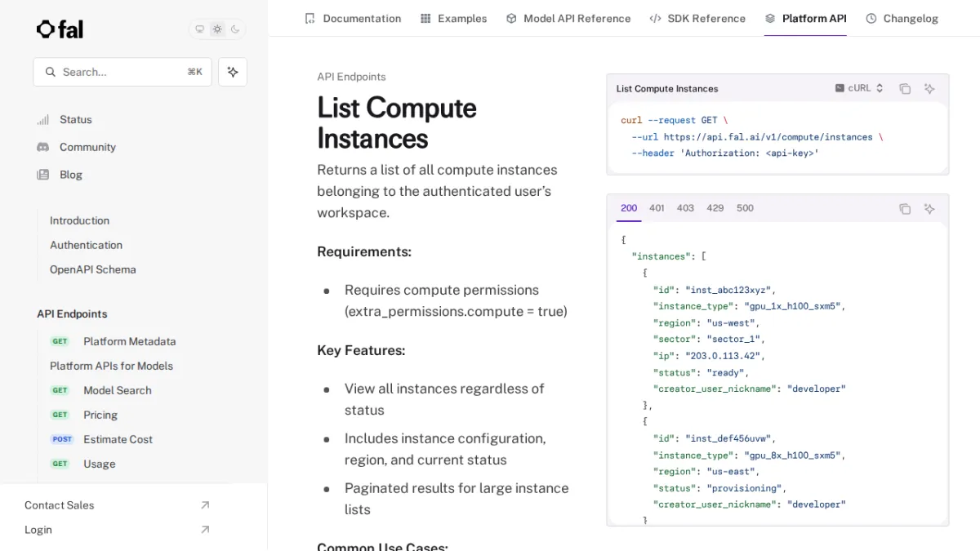
Task: Click the GET badge beside Usage
Action: 60,464
